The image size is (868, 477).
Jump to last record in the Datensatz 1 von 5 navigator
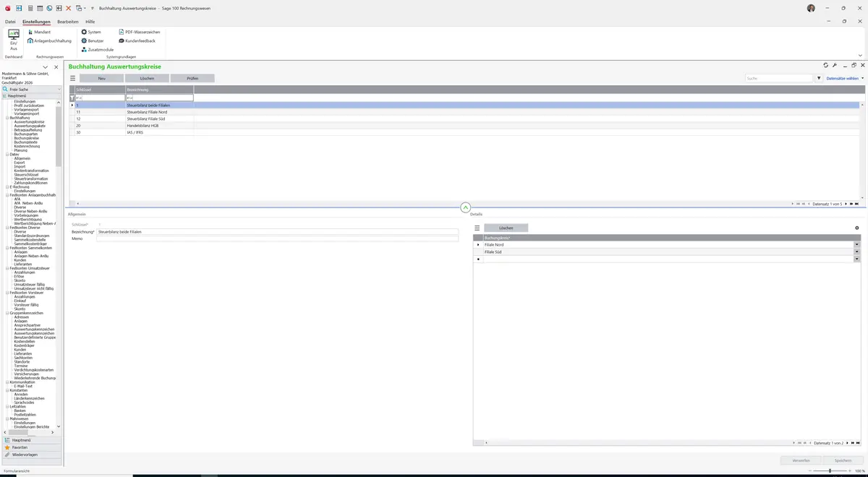coord(856,204)
